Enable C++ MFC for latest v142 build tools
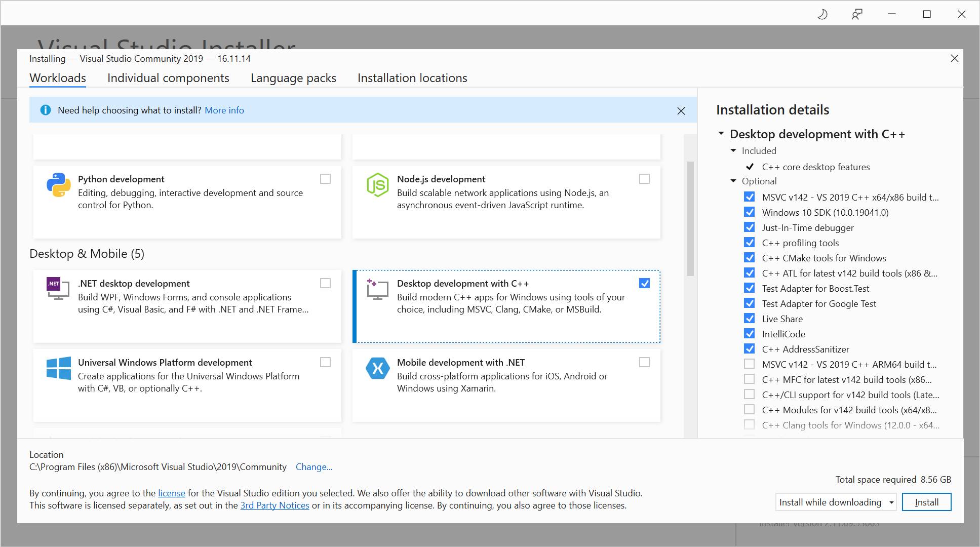 click(750, 379)
